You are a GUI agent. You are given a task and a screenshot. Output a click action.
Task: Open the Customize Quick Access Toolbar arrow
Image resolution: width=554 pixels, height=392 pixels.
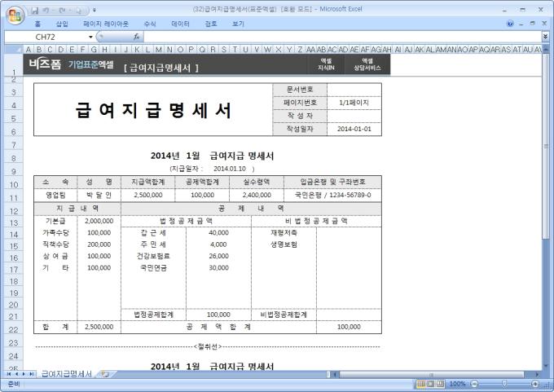point(94,11)
